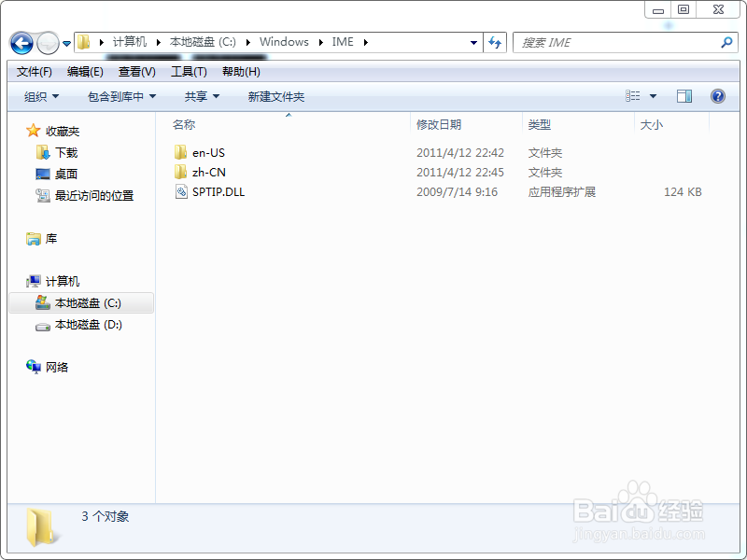The height and width of the screenshot is (560, 747).
Task: Click the 库 libraries icon
Action: click(x=34, y=239)
